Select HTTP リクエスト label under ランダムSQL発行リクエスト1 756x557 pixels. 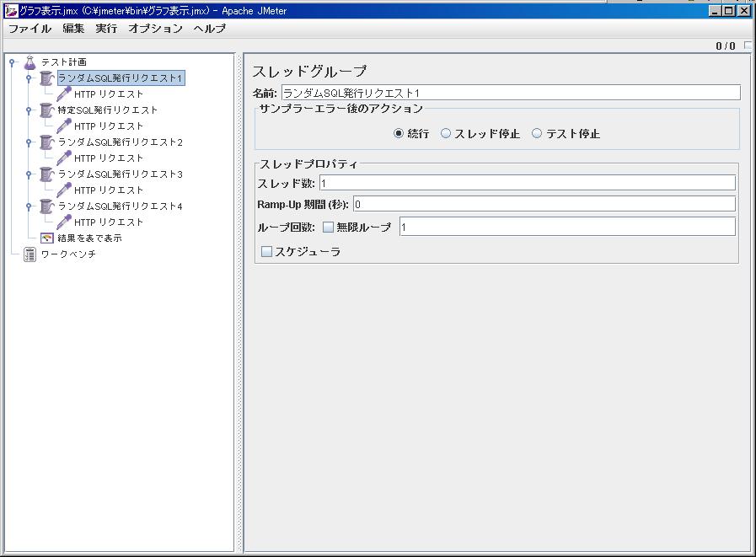(x=109, y=94)
